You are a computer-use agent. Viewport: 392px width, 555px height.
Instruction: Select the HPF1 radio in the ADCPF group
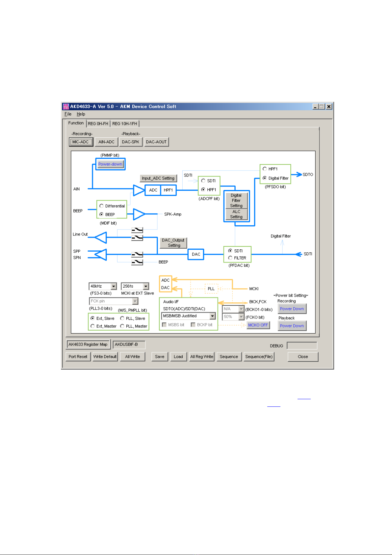[203, 190]
